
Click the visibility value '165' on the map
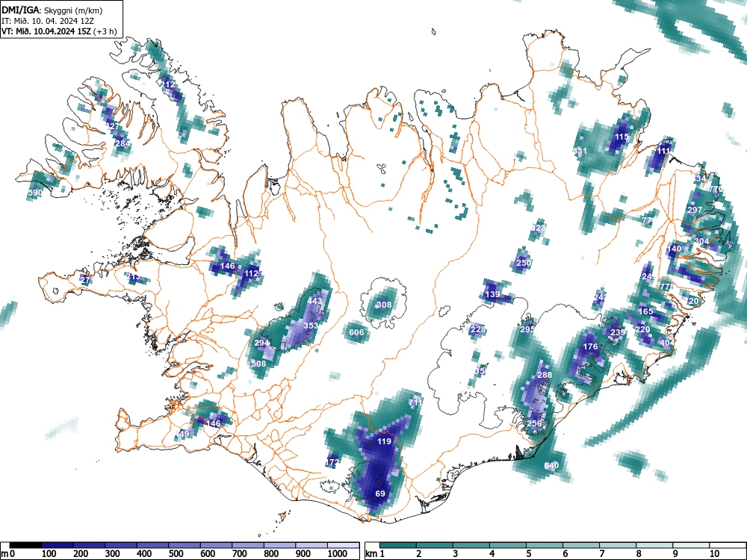coord(645,311)
